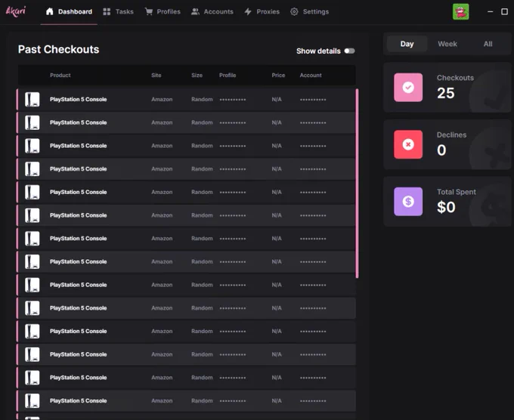The width and height of the screenshot is (514, 420).
Task: Click the Account column header
Action: (311, 76)
